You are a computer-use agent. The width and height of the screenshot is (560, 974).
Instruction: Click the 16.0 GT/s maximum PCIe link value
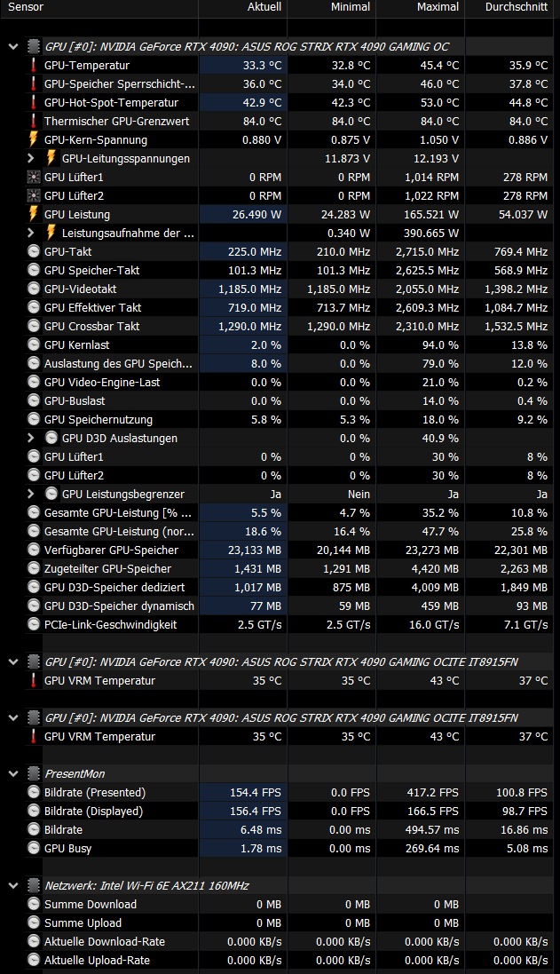[x=434, y=624]
